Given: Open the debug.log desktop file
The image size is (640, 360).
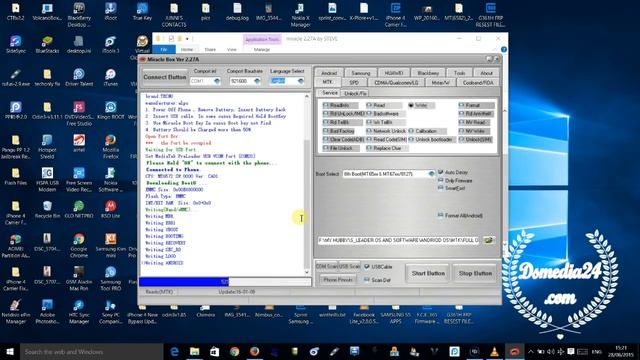Looking at the screenshot, I should coord(237,11).
